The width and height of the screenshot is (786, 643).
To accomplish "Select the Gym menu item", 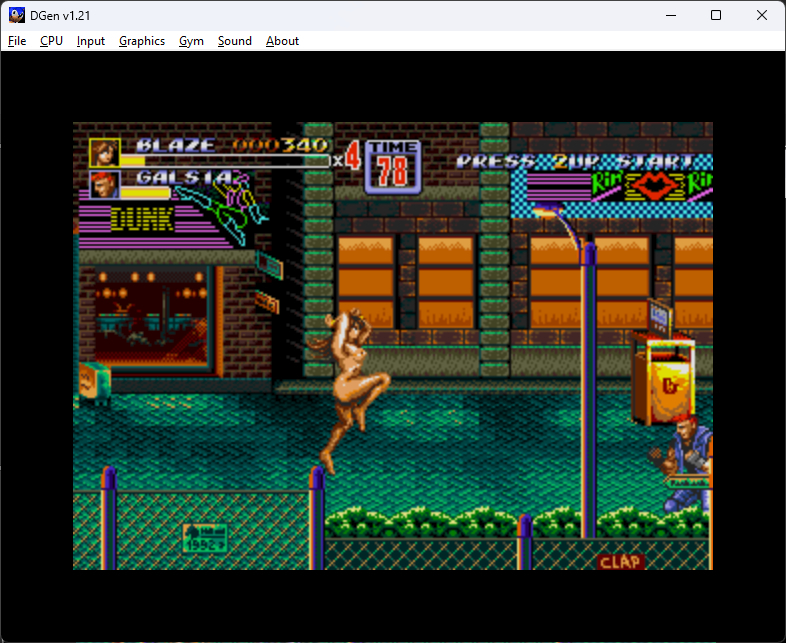I will (191, 41).
